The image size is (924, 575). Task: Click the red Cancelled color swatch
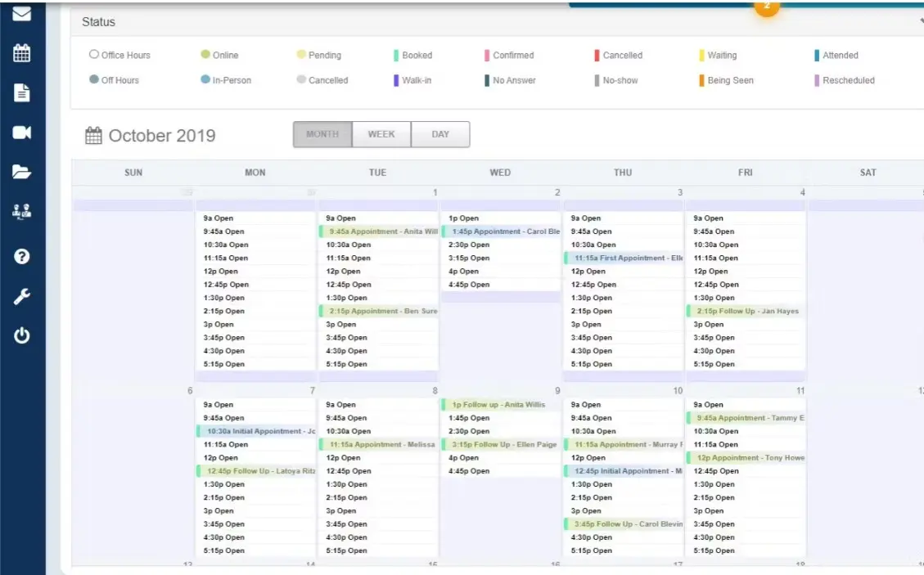(597, 55)
